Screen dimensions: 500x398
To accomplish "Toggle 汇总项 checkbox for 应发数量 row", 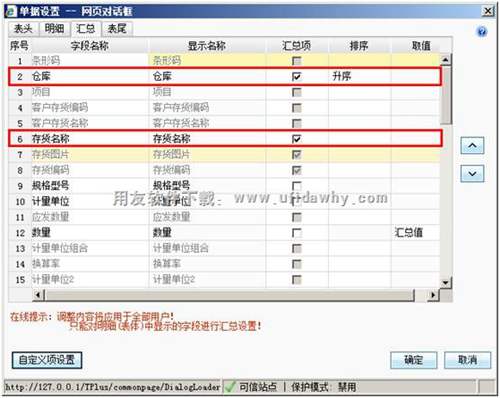I will pos(296,217).
